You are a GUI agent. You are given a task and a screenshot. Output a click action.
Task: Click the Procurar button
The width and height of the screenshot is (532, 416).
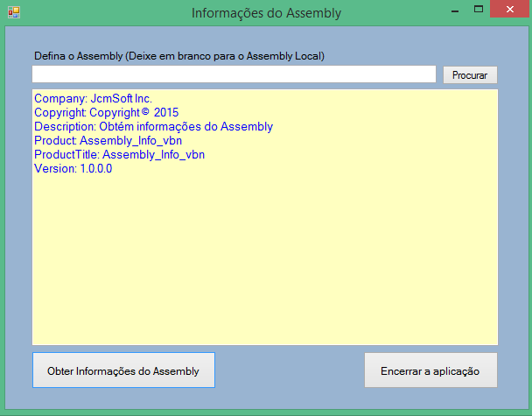click(470, 74)
